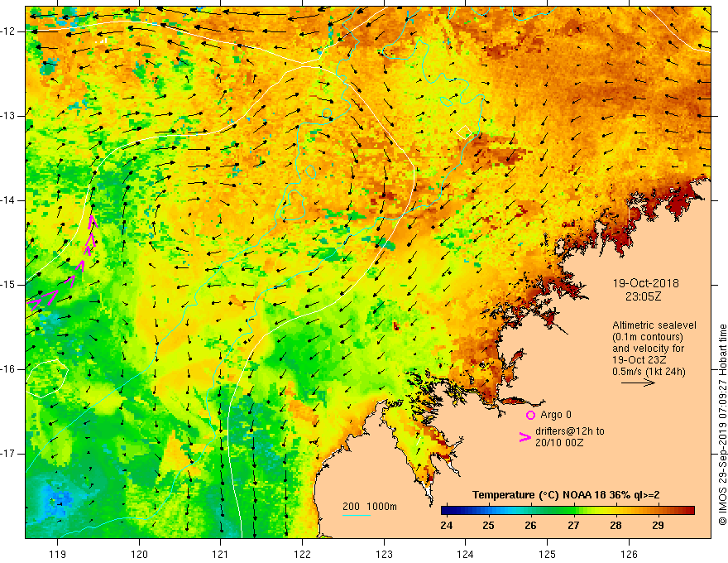Click the longitude axis label 119
The image size is (728, 563).
tap(58, 554)
